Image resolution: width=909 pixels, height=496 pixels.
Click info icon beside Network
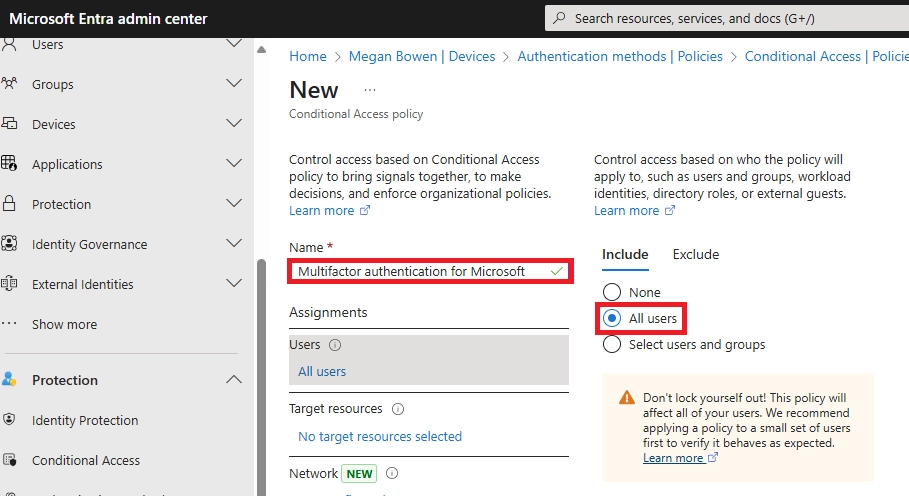click(x=392, y=473)
